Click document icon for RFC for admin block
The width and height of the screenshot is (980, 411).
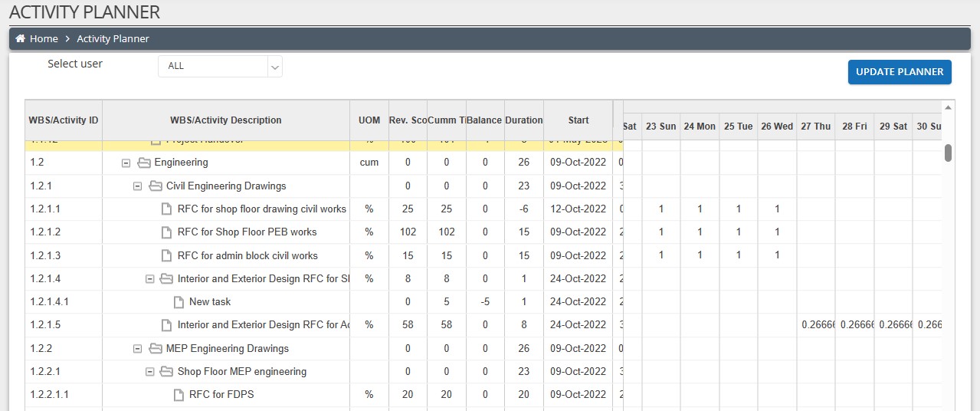167,255
